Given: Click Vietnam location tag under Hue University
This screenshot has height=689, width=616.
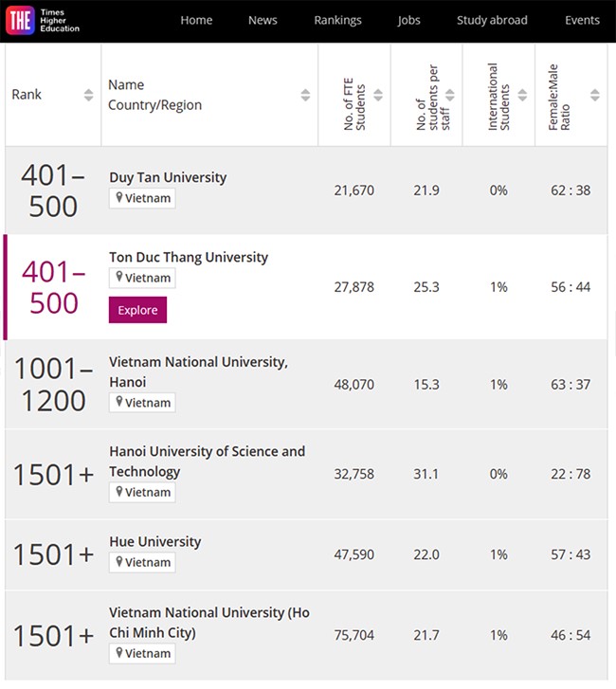Looking at the screenshot, I should tap(142, 562).
